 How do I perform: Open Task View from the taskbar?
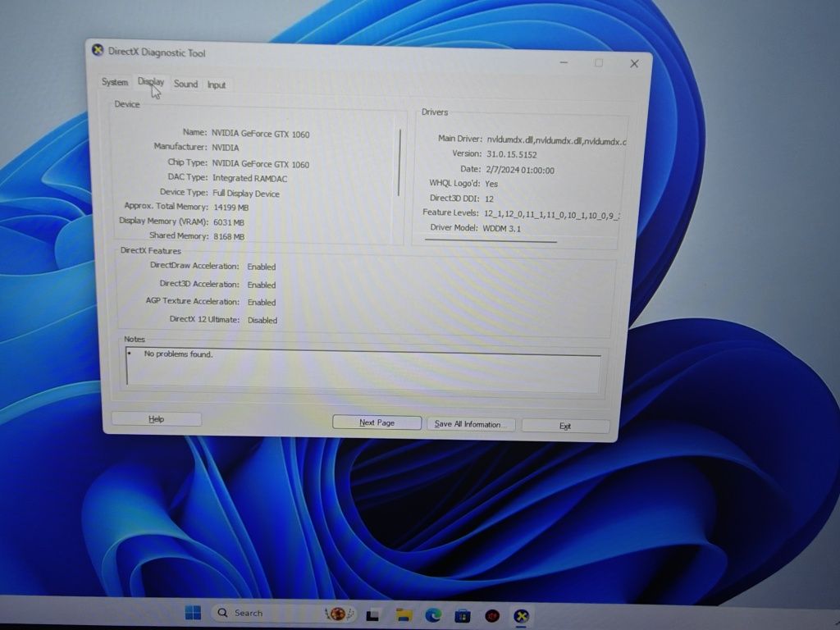373,615
